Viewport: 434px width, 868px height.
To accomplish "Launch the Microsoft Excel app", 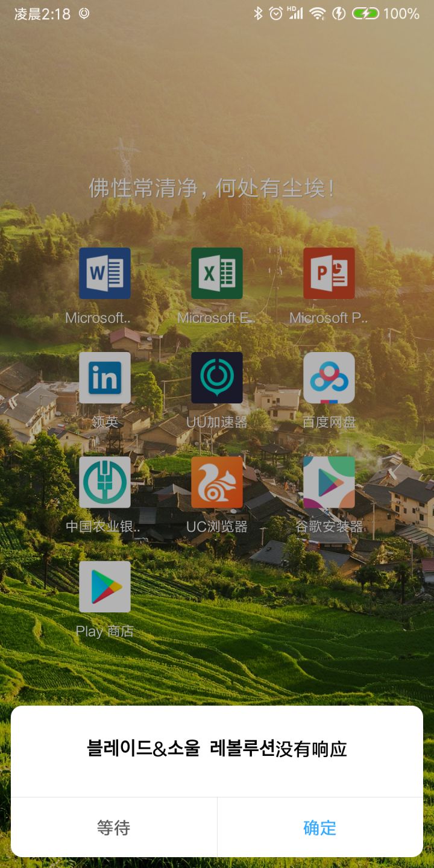I will 217,273.
